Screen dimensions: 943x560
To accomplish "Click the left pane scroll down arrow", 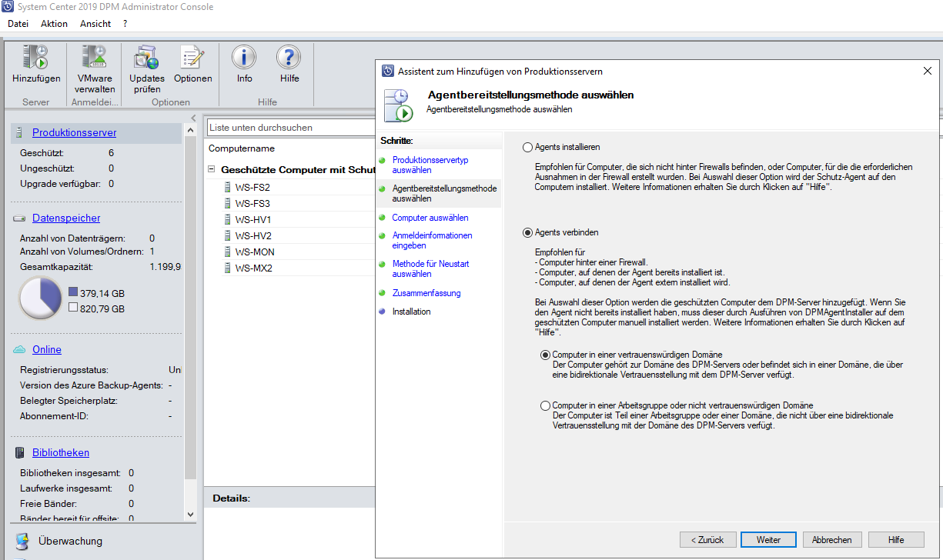I will pyautogui.click(x=192, y=514).
